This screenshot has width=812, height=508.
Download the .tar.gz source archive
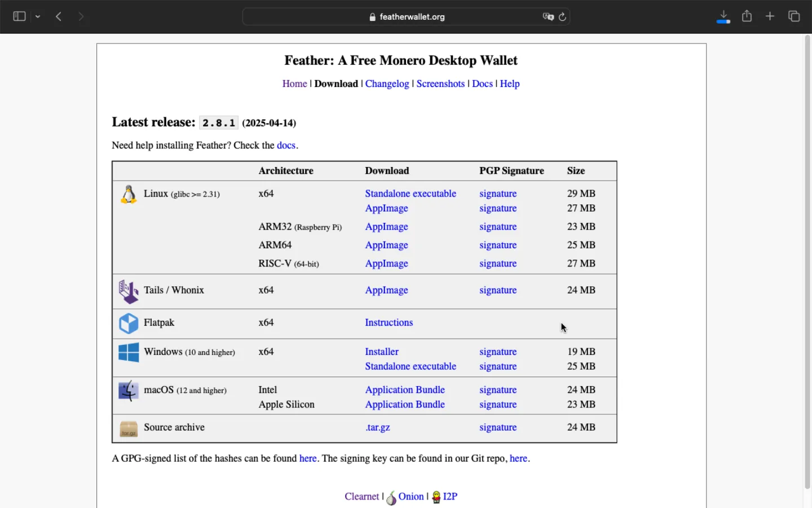(x=378, y=427)
